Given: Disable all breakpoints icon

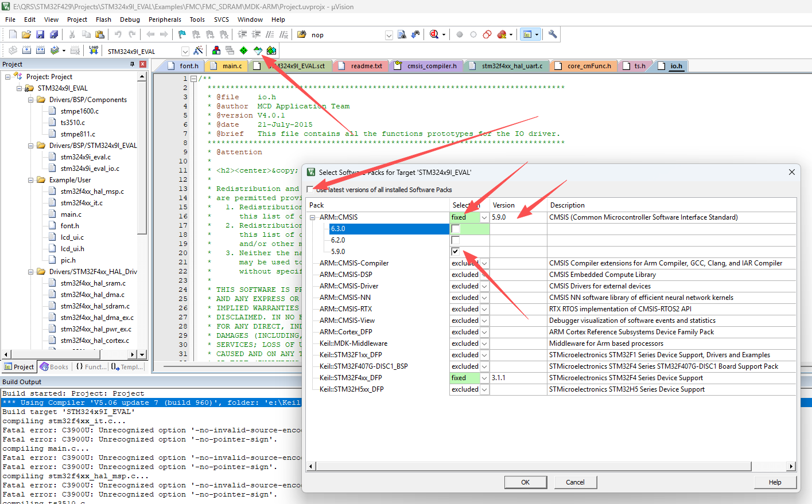Looking at the screenshot, I should point(487,34).
